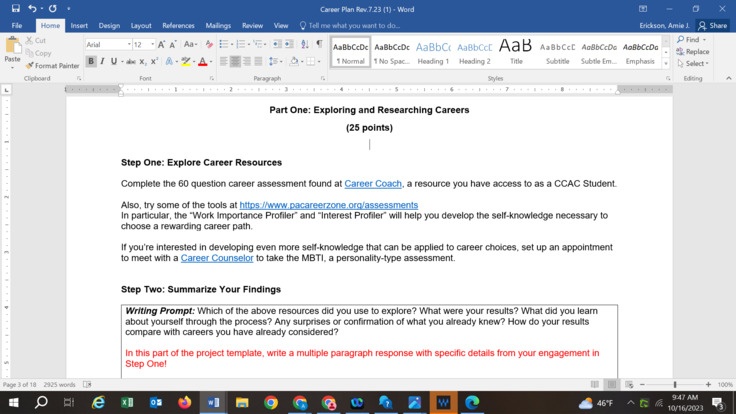Open Excel from the Windows taskbar

coord(127,403)
